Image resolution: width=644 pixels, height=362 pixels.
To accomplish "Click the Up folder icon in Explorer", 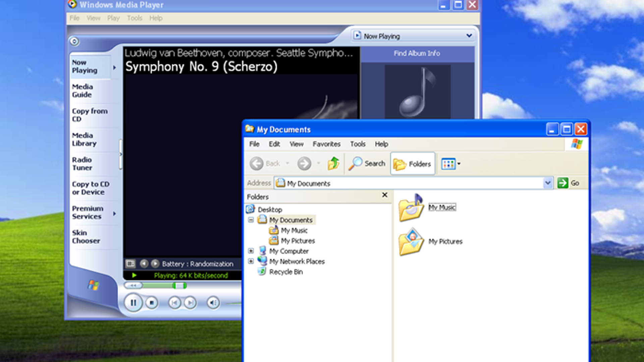I will (333, 164).
